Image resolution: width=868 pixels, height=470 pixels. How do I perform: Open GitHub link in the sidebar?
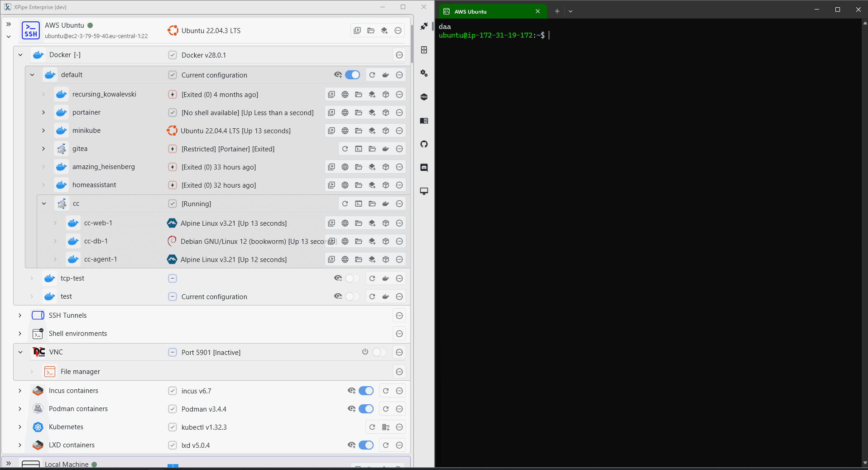(x=424, y=144)
